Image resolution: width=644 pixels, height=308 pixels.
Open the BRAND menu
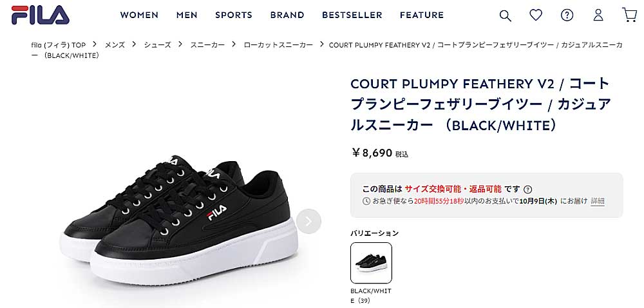click(287, 15)
